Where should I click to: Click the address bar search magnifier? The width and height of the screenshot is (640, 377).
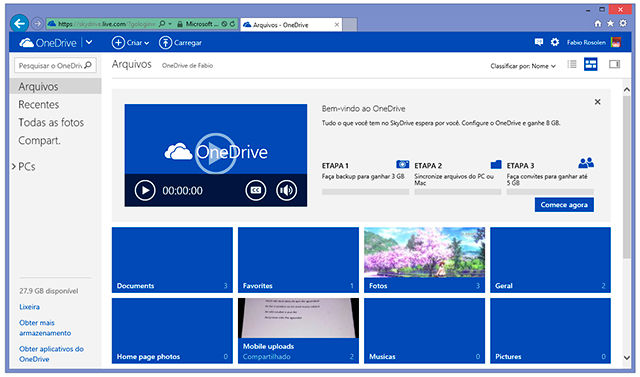[162, 24]
